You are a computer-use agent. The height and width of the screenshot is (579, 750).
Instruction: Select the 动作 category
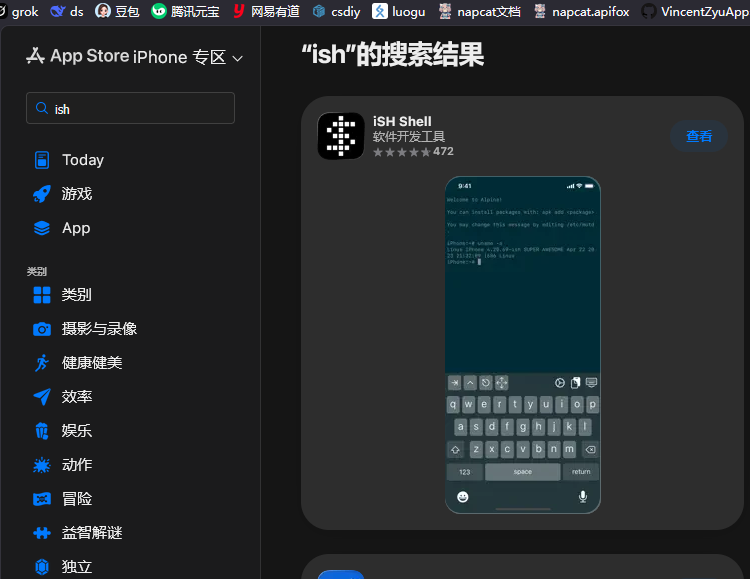[x=63, y=465]
